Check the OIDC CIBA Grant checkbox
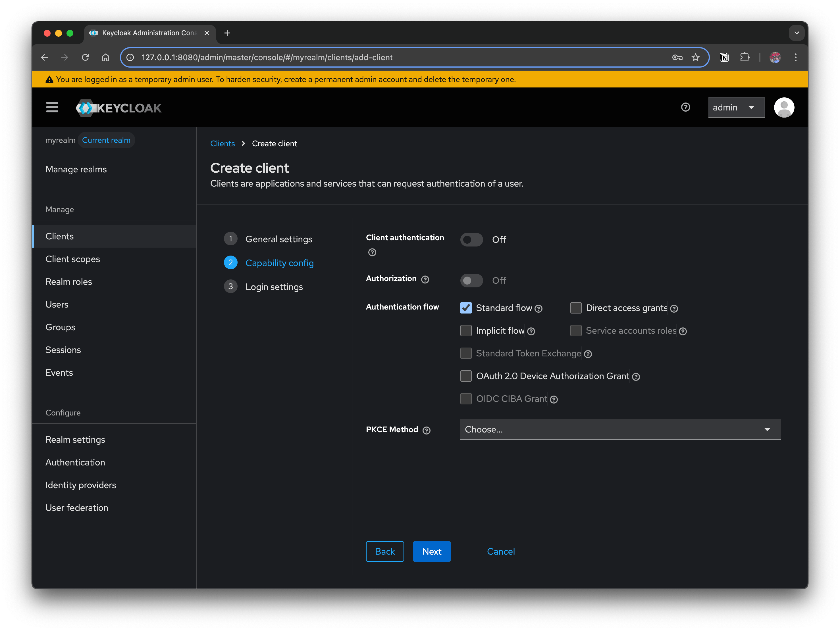 point(465,399)
